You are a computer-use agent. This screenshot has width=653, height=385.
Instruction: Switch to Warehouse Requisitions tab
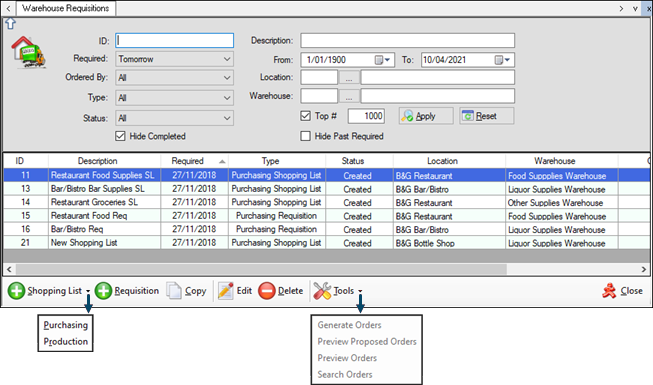pos(66,8)
